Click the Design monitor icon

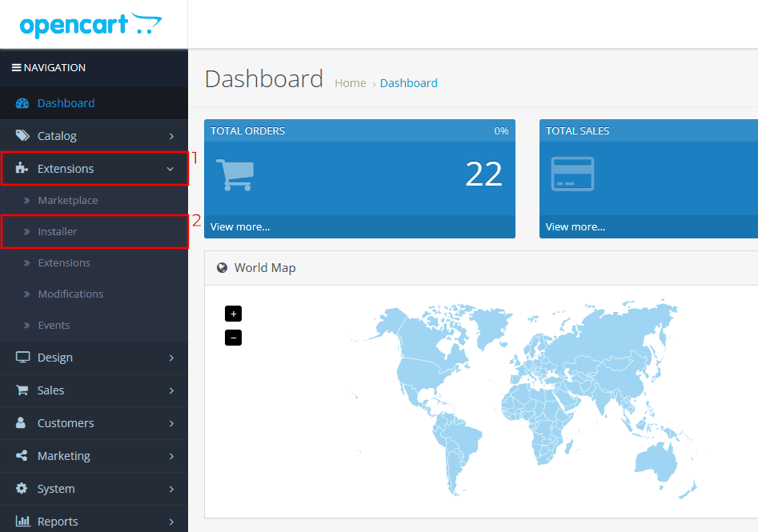tap(22, 358)
